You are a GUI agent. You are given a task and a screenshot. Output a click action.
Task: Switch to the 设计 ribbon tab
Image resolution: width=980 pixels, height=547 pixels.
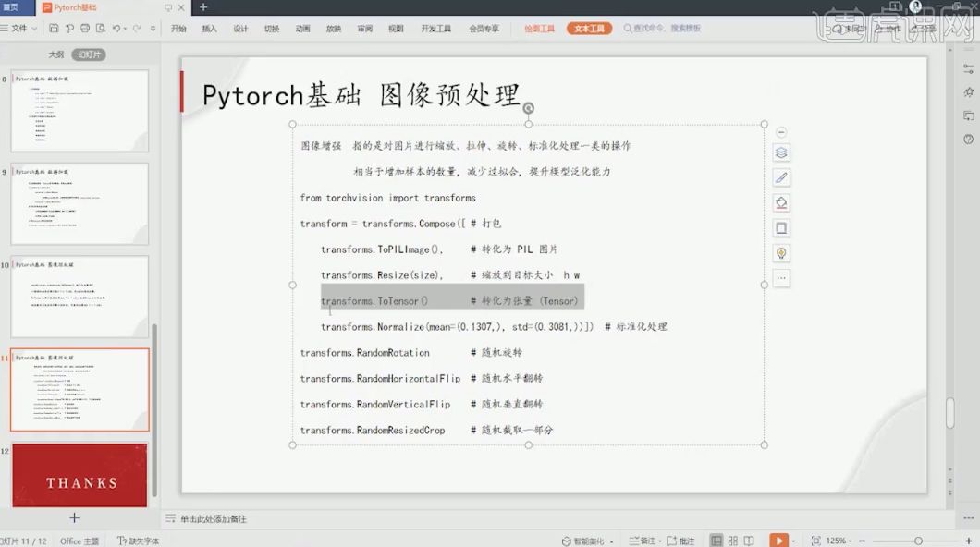(240, 28)
